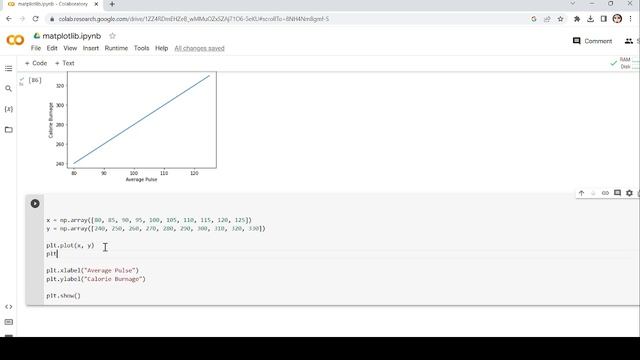Open the Files folder panel

(x=9, y=130)
